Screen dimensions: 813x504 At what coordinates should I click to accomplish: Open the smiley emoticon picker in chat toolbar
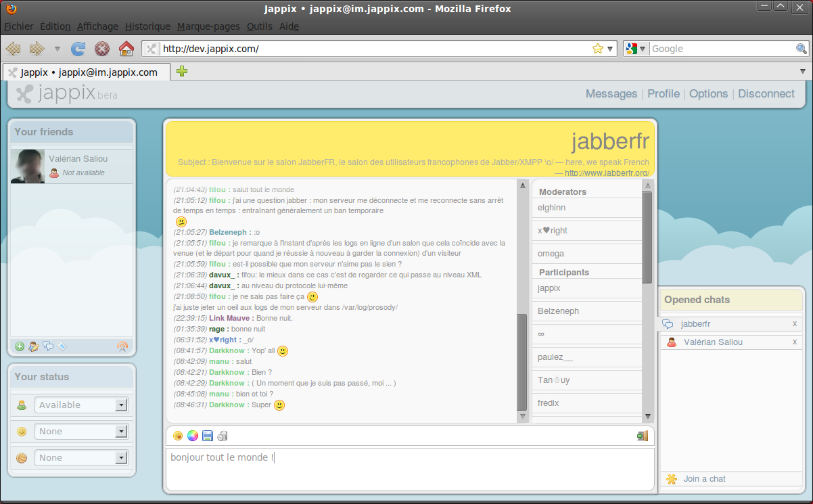pos(178,436)
